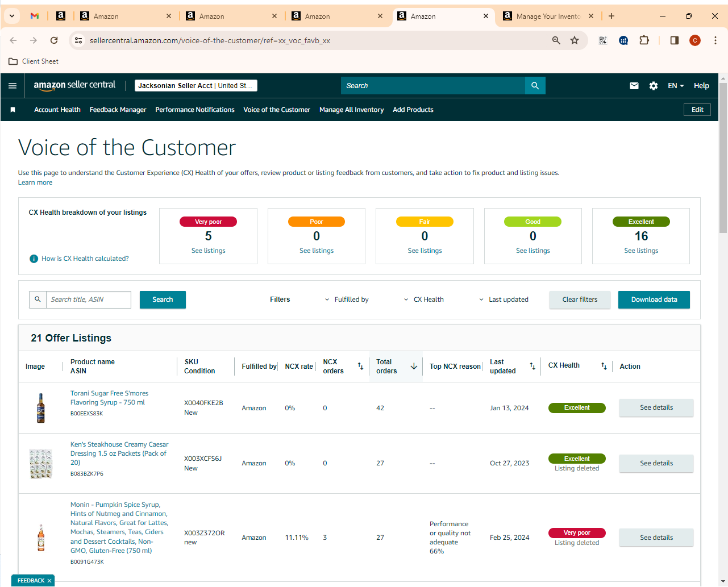The width and height of the screenshot is (728, 587).
Task: See listings under the Poor card
Action: click(317, 251)
